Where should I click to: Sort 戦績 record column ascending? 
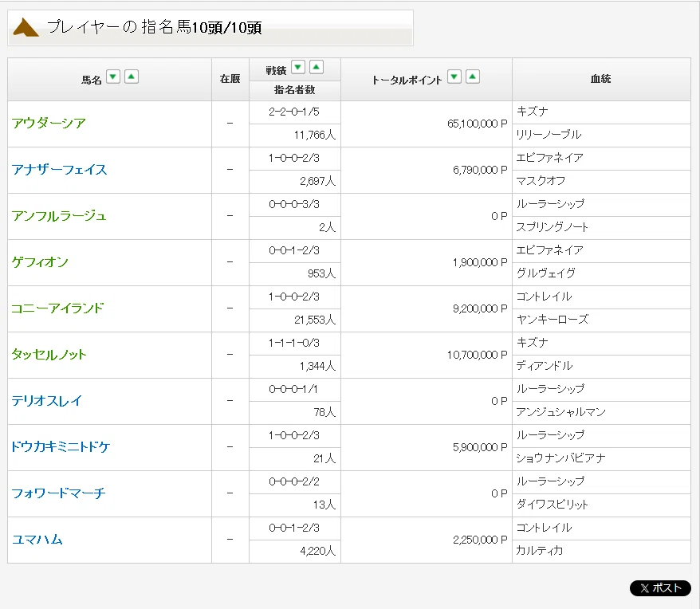click(317, 68)
